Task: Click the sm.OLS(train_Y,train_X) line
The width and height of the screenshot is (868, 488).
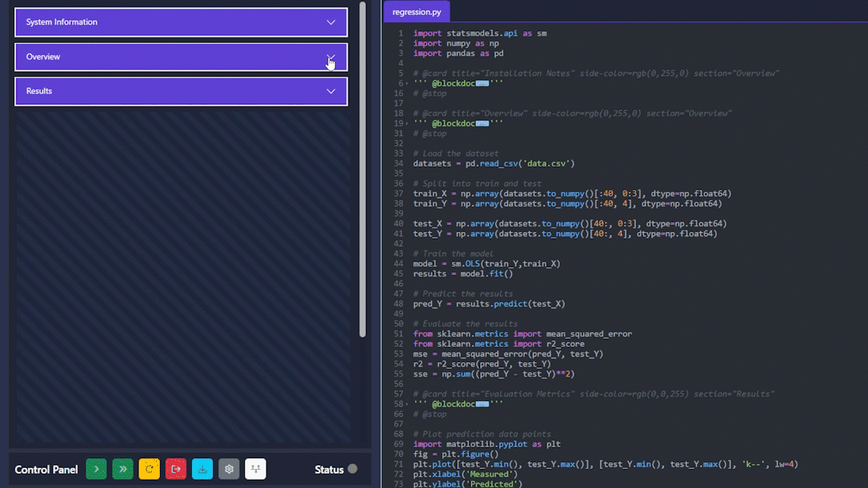Action: click(x=487, y=264)
